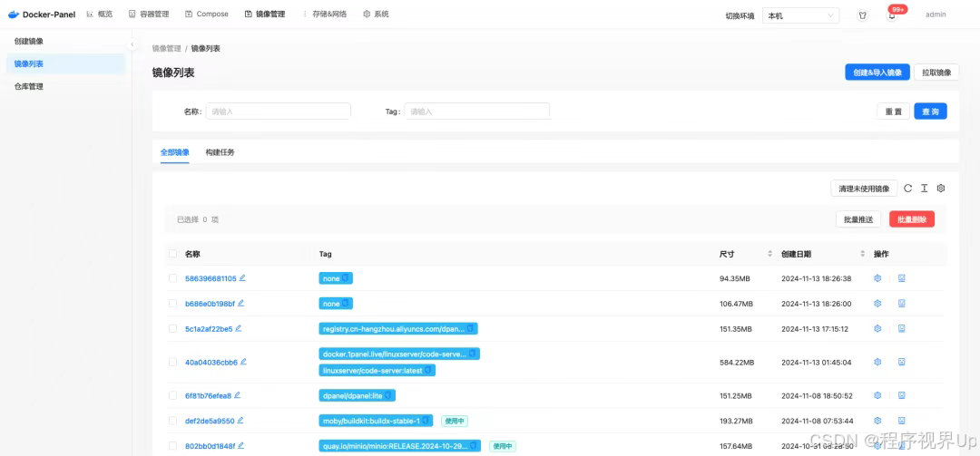980x456 pixels.
Task: Click the icon beside gear in 6f81b76efea8 row
Action: 901,395
